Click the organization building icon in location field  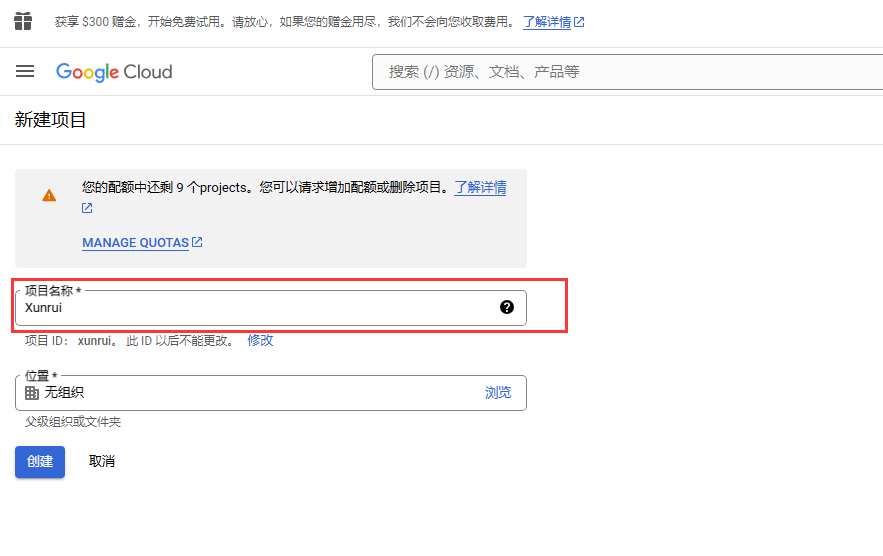pos(32,393)
